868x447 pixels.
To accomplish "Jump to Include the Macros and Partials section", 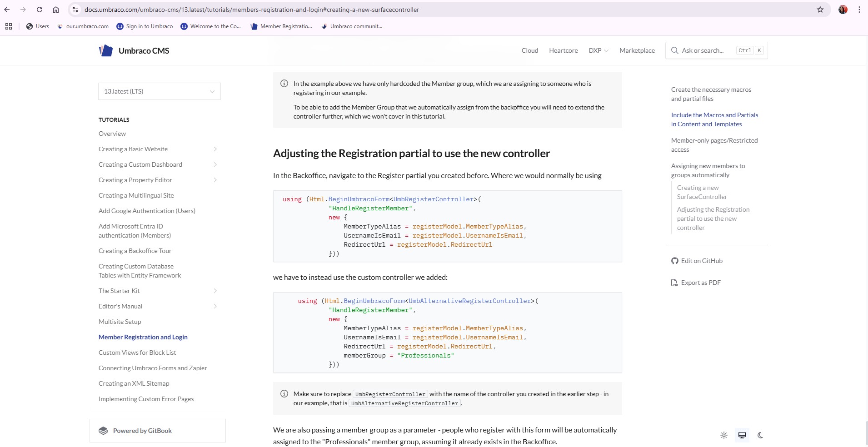I will [x=715, y=119].
